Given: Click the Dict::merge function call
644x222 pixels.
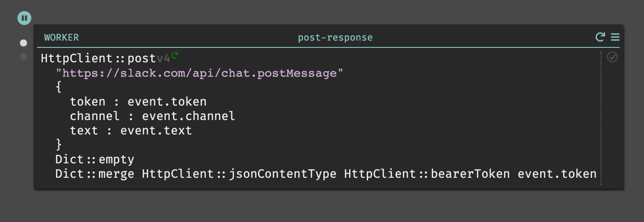Looking at the screenshot, I should click(x=95, y=174).
